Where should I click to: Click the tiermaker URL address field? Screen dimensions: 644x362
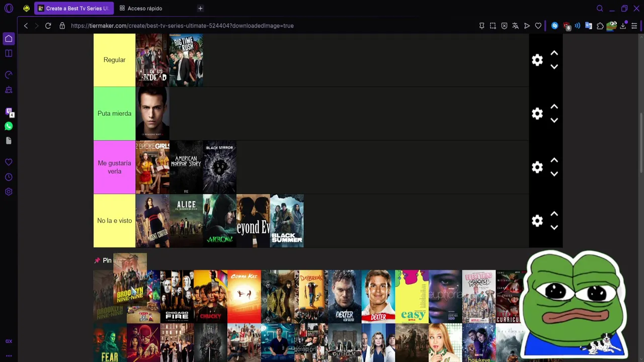[x=182, y=26]
